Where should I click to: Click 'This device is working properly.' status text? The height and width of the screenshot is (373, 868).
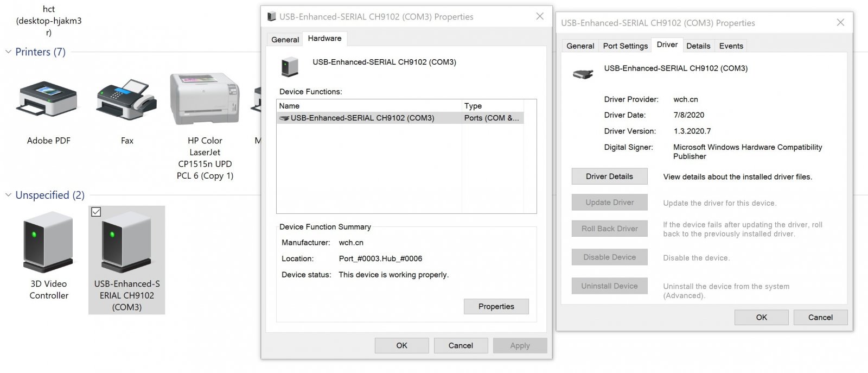pyautogui.click(x=393, y=275)
